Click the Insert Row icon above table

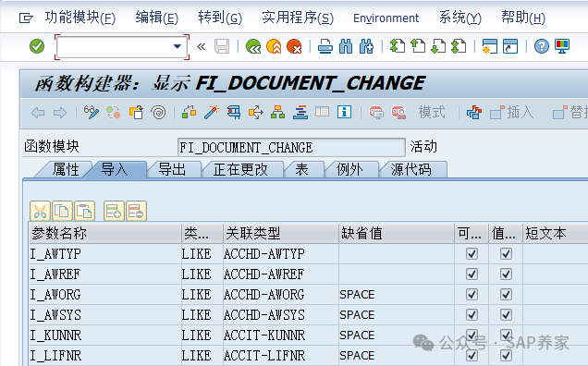point(114,211)
